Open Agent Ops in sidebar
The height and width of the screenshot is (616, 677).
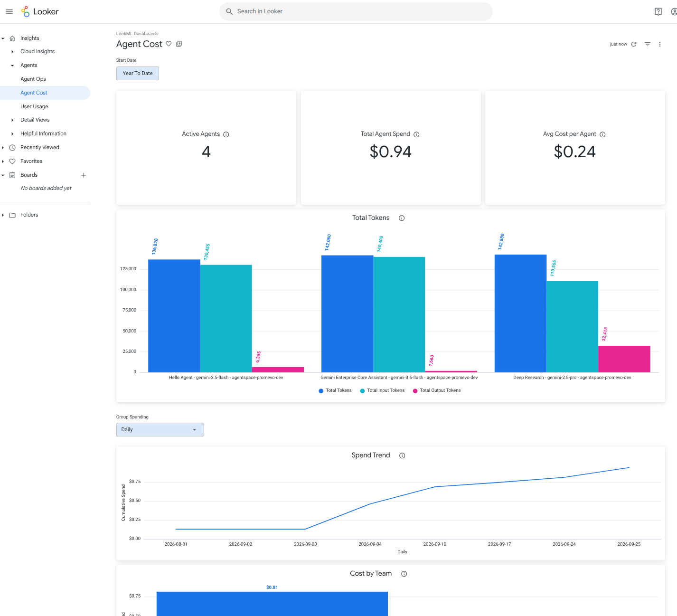[33, 79]
